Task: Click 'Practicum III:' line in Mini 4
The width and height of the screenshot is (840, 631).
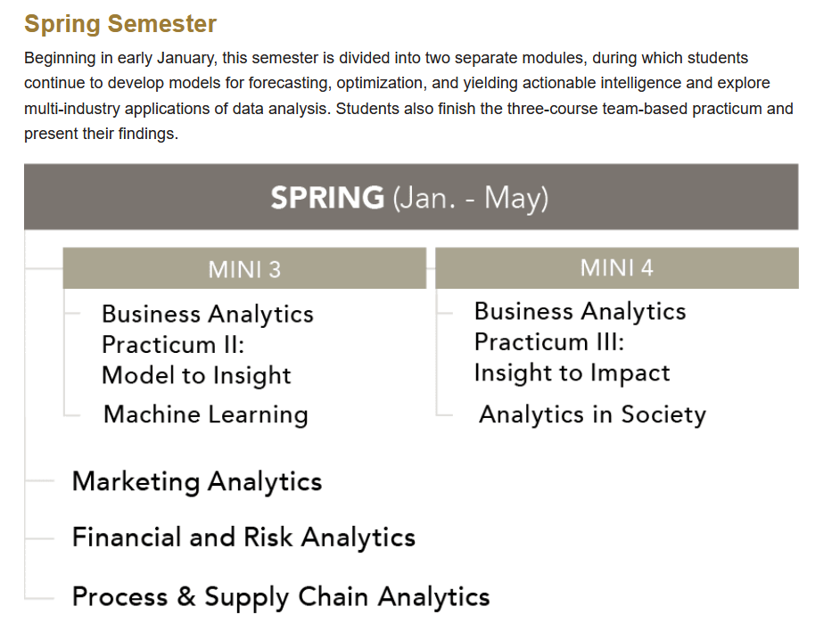Action: click(549, 341)
